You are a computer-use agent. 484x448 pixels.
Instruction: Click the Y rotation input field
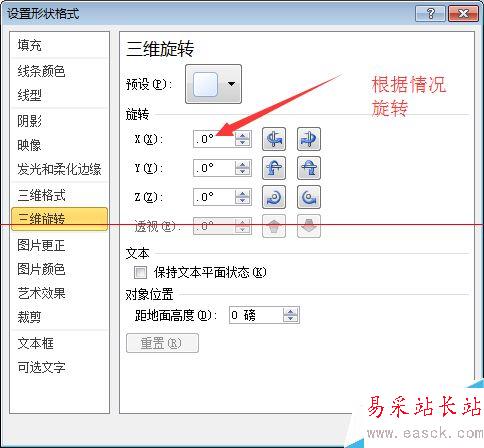point(214,168)
